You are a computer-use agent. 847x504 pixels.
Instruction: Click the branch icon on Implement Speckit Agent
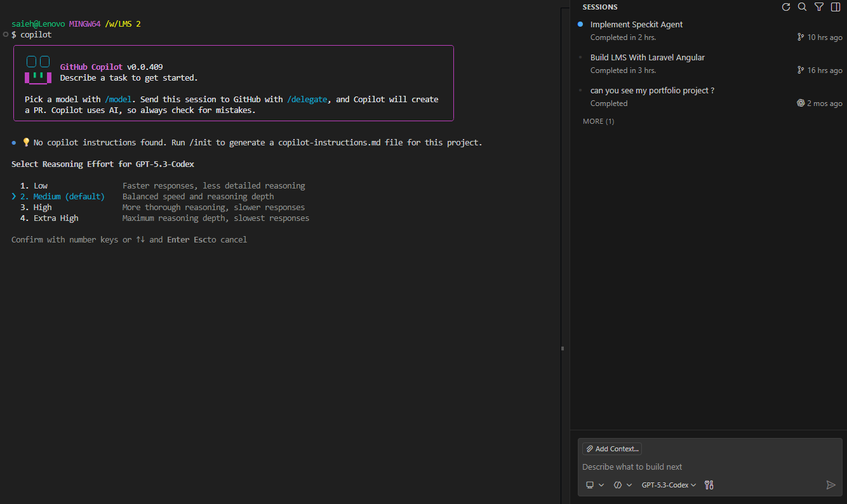[801, 37]
